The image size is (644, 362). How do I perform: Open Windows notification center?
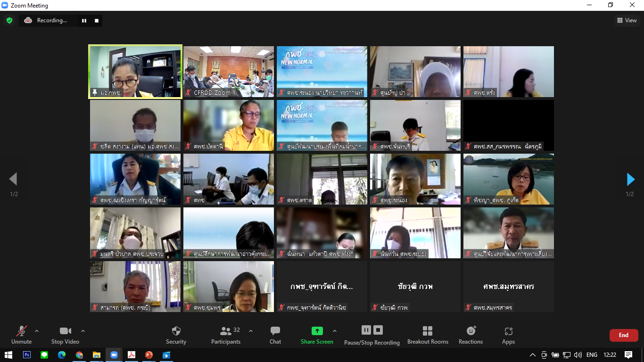(x=628, y=355)
